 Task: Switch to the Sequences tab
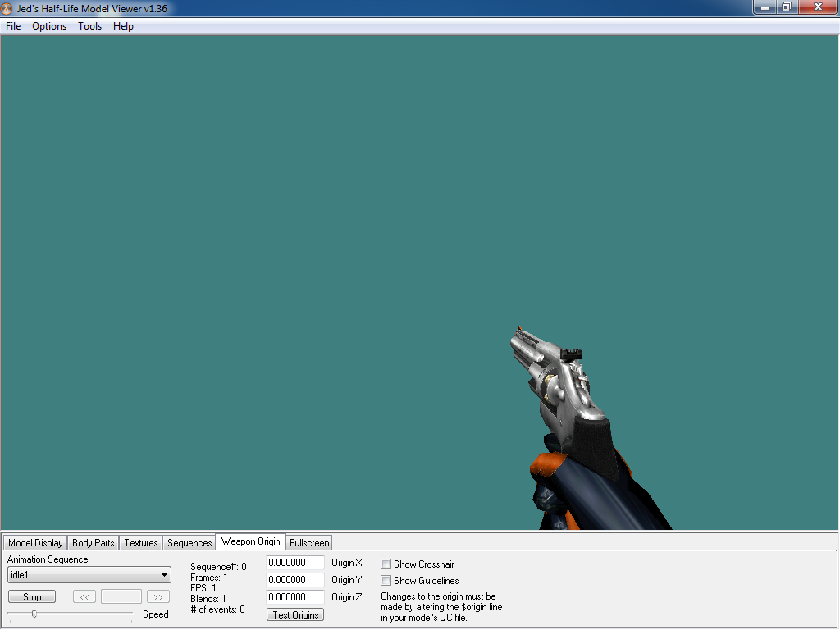pyautogui.click(x=189, y=543)
